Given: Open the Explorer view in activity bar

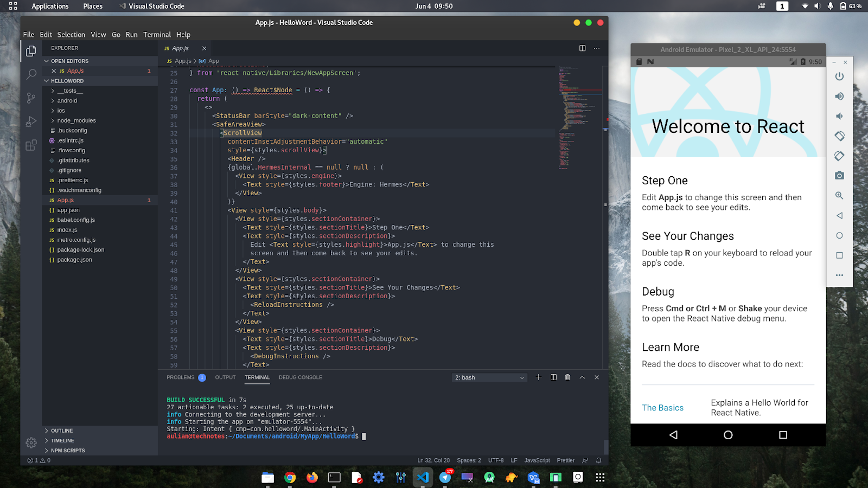Looking at the screenshot, I should pyautogui.click(x=31, y=51).
